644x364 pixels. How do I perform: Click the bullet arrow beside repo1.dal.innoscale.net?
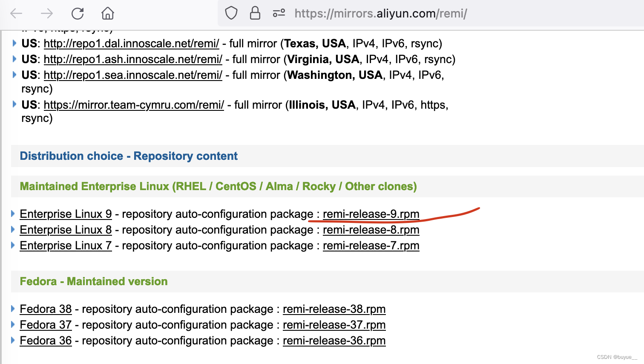coord(14,43)
